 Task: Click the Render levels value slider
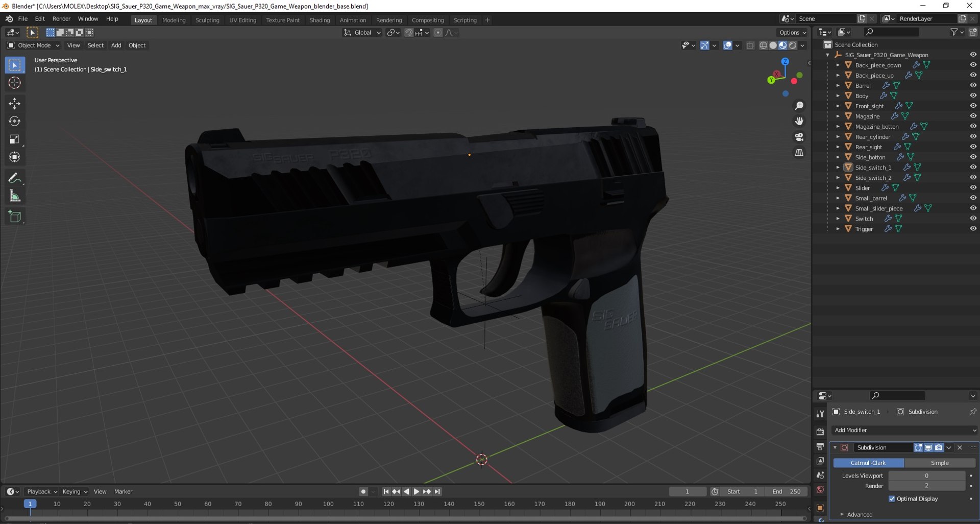[x=926, y=486]
